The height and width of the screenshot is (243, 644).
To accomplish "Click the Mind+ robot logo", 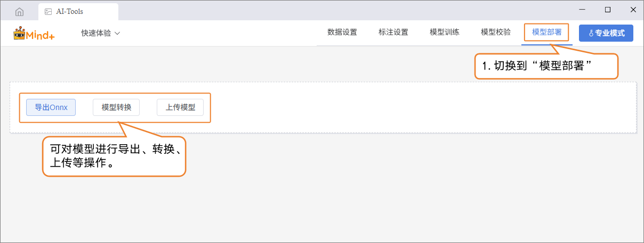I will (x=20, y=33).
